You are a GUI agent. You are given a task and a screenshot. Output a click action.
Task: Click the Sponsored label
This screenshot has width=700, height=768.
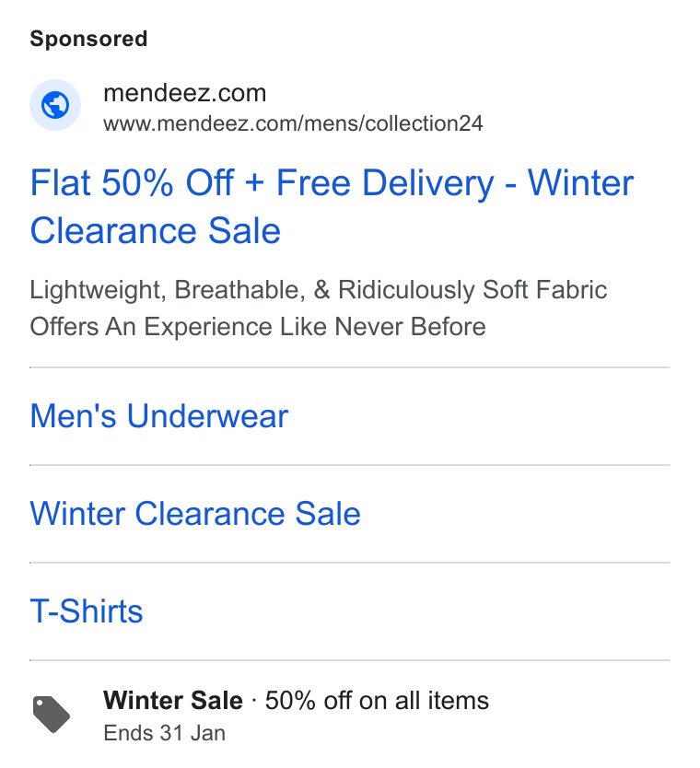point(88,39)
